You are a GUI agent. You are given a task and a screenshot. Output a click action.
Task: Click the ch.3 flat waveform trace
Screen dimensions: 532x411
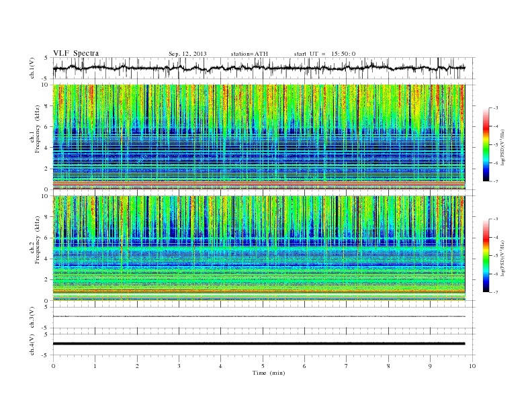coord(259,316)
